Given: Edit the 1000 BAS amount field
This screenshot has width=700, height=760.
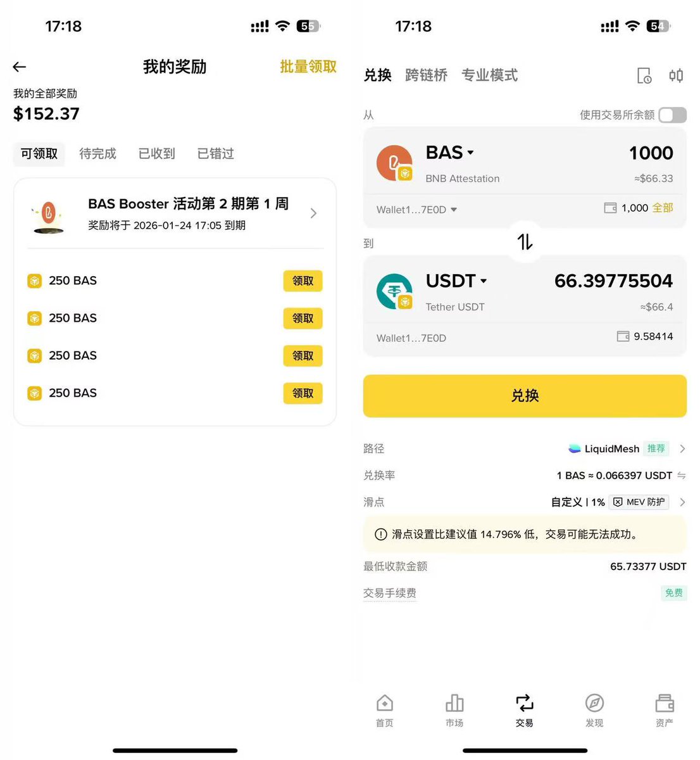Looking at the screenshot, I should click(651, 153).
